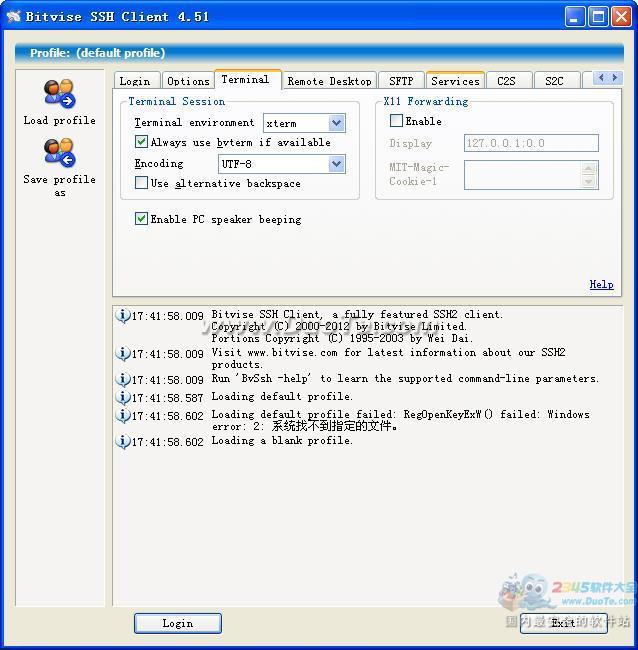Click the Save profile as icon

59,153
